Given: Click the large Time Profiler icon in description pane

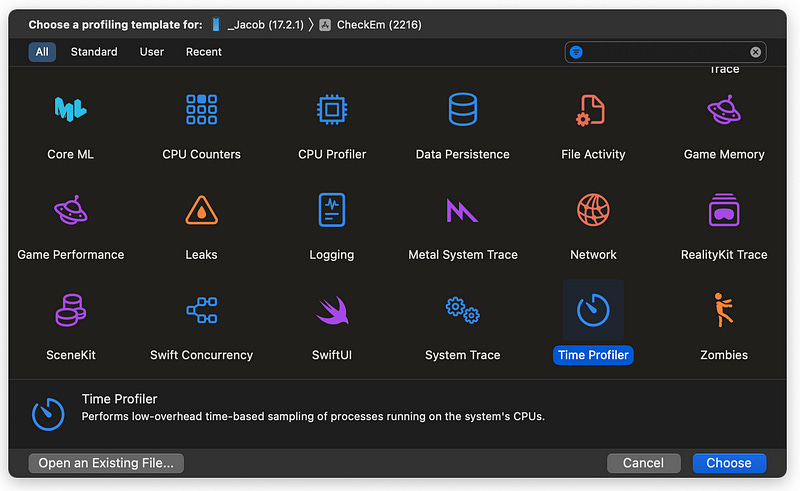Looking at the screenshot, I should tap(48, 414).
